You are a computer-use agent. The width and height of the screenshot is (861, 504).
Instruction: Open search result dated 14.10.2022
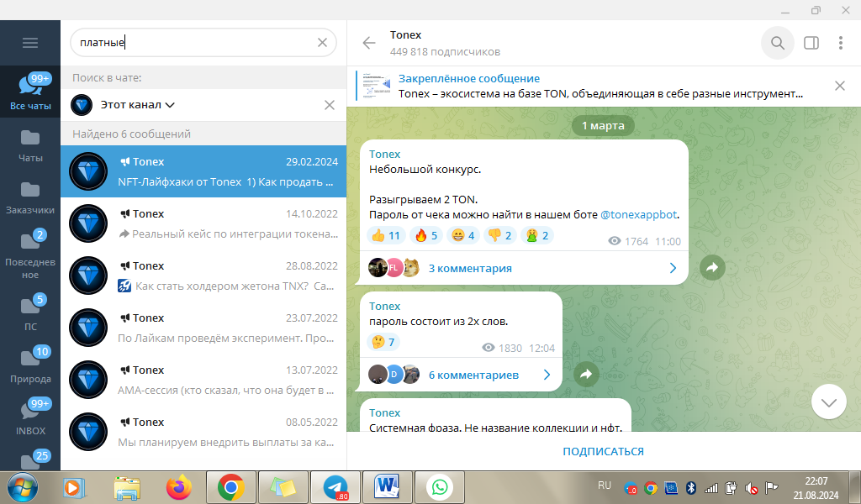click(x=203, y=223)
